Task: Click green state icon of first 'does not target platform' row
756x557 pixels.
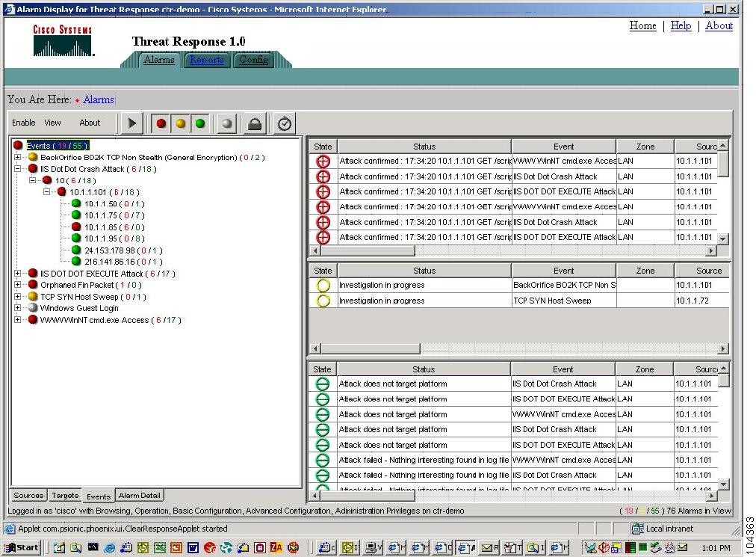Action: coord(322,384)
